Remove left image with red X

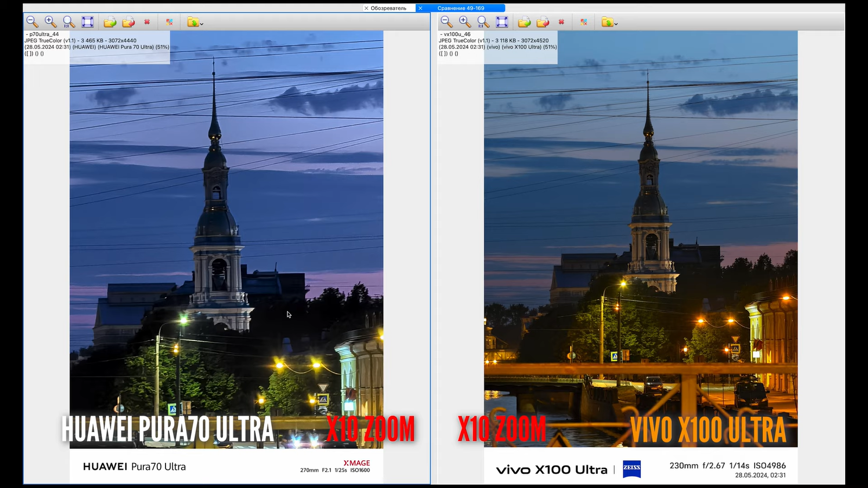(147, 22)
